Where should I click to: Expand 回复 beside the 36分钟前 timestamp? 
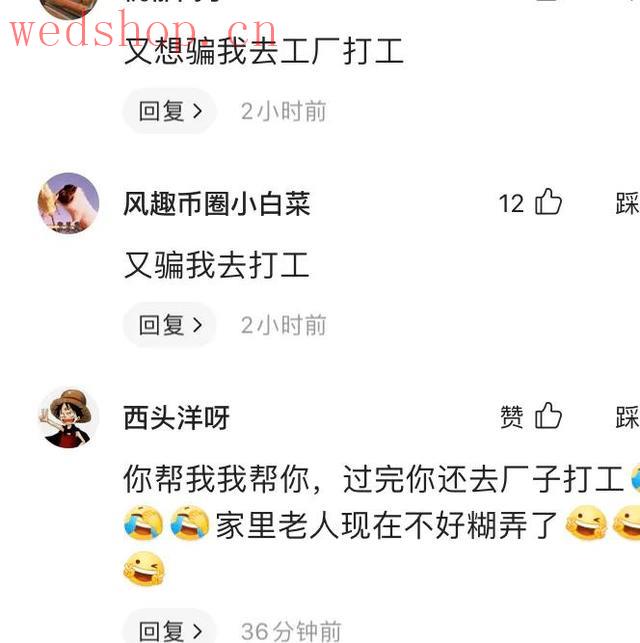170,630
